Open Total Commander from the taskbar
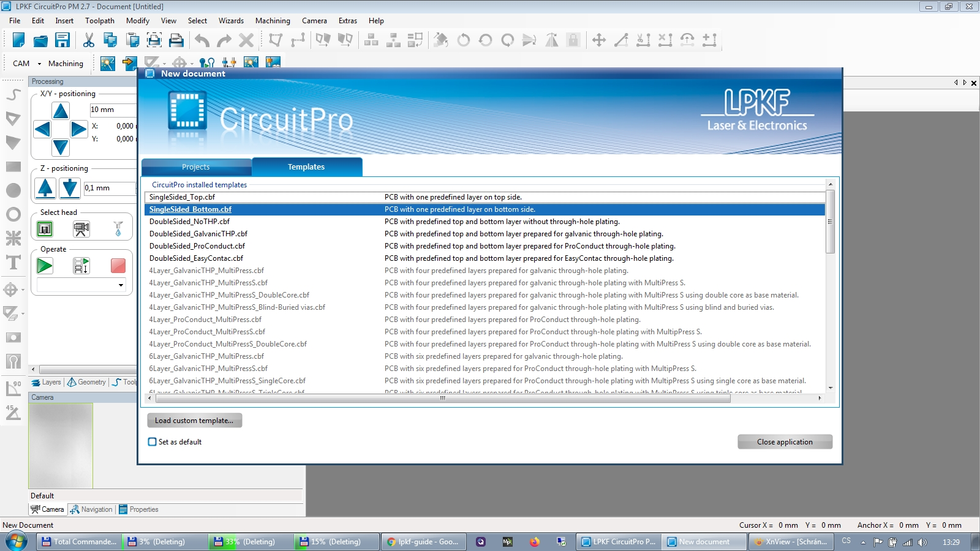The width and height of the screenshot is (980, 551). (x=78, y=542)
